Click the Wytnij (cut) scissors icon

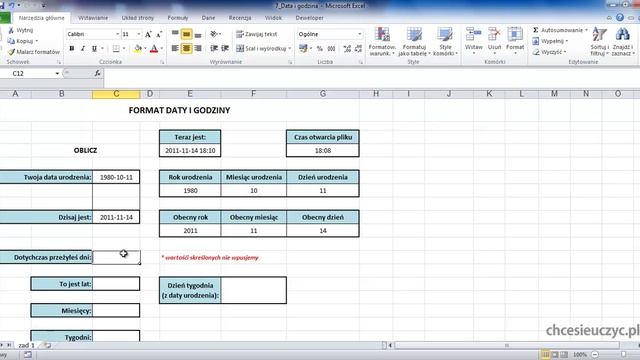(11, 31)
